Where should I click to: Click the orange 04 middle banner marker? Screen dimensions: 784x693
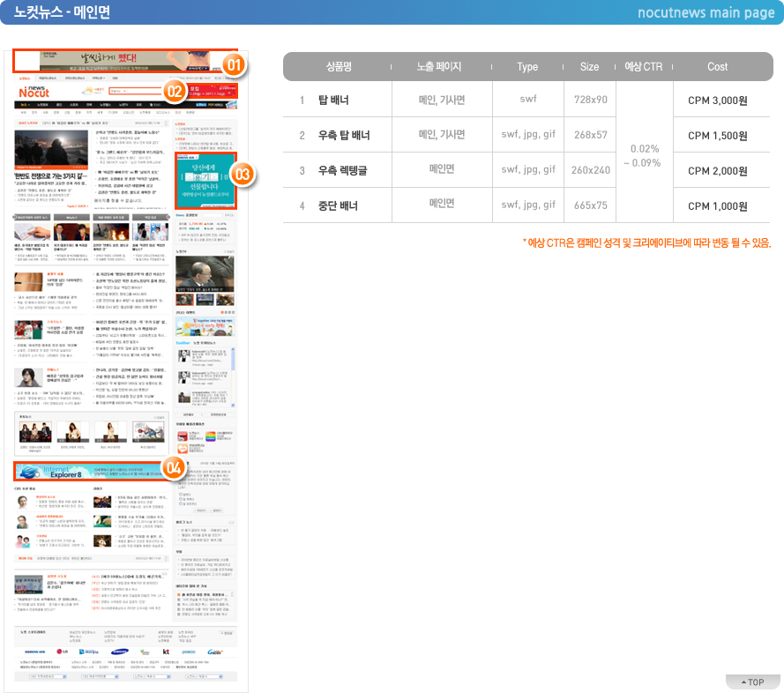(x=174, y=468)
